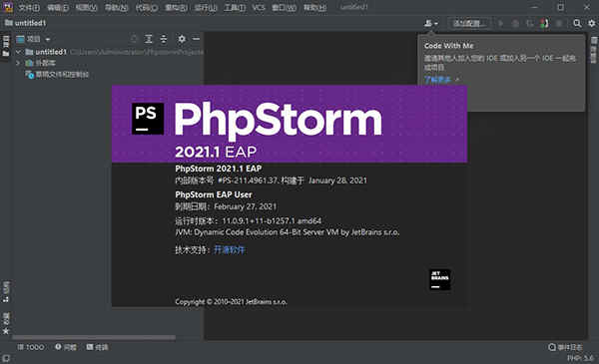This screenshot has height=364, width=599.
Task: Click the JVM Dynamic Code Evolution line
Action: point(288,232)
